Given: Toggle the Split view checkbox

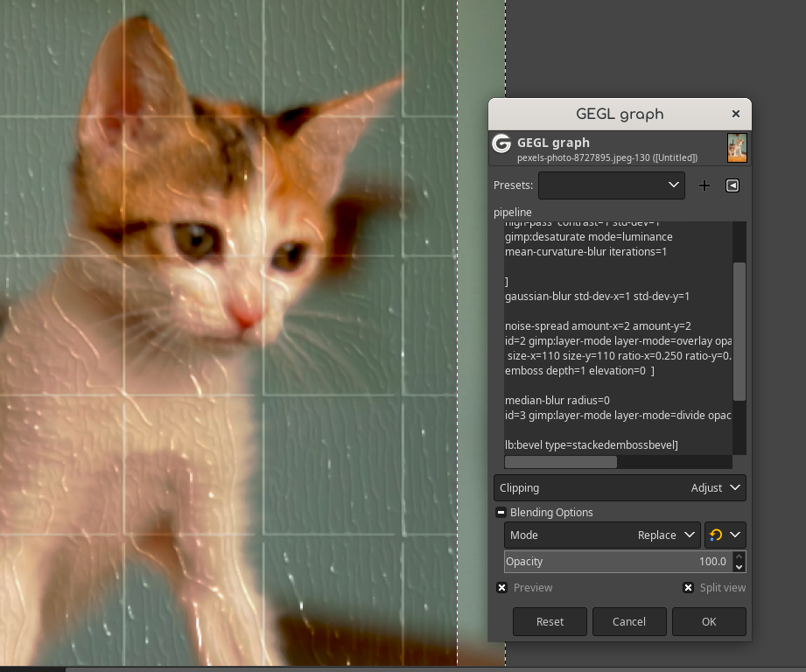Looking at the screenshot, I should point(688,587).
